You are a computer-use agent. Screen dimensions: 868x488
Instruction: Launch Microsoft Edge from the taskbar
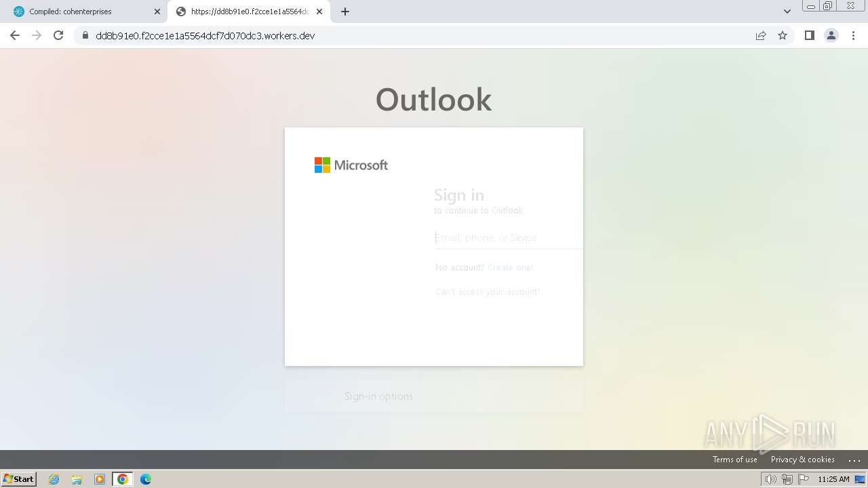click(x=146, y=479)
